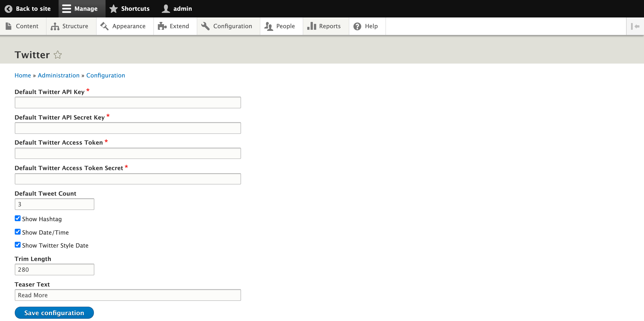This screenshot has height=321, width=644.
Task: Open the Appearance admin menu
Action: pos(125,26)
